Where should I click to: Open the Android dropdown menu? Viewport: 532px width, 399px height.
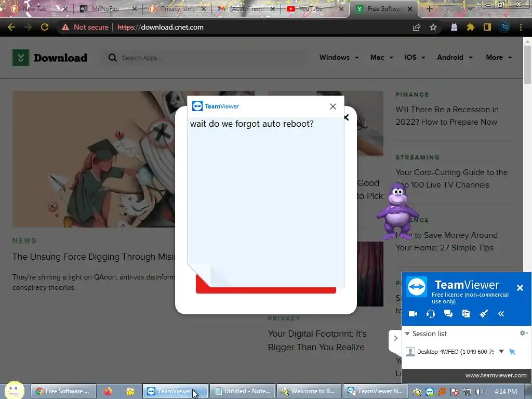pos(455,57)
